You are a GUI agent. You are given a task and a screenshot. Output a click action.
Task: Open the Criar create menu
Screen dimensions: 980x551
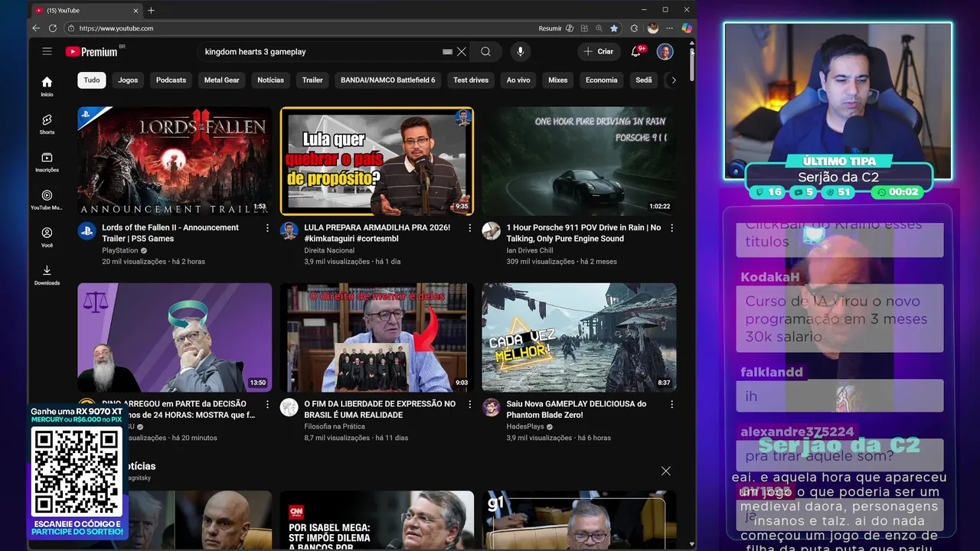[x=599, y=51]
